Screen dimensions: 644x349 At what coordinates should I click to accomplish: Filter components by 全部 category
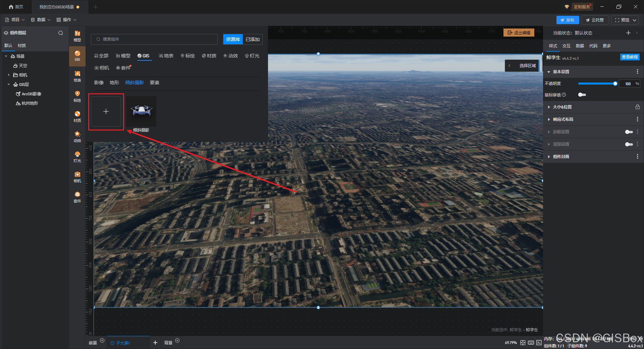(101, 56)
